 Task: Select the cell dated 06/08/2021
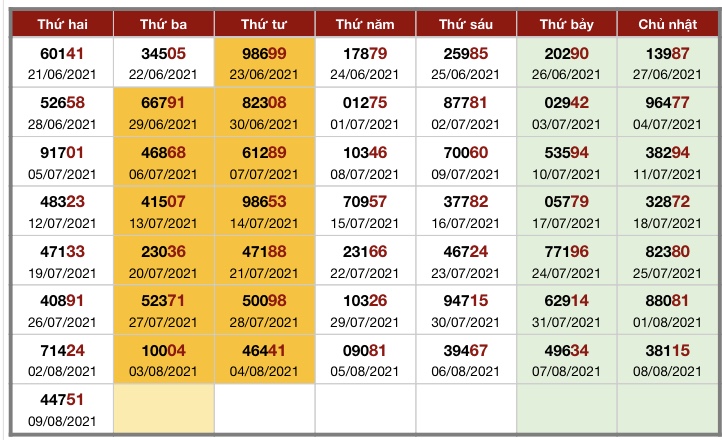(466, 359)
